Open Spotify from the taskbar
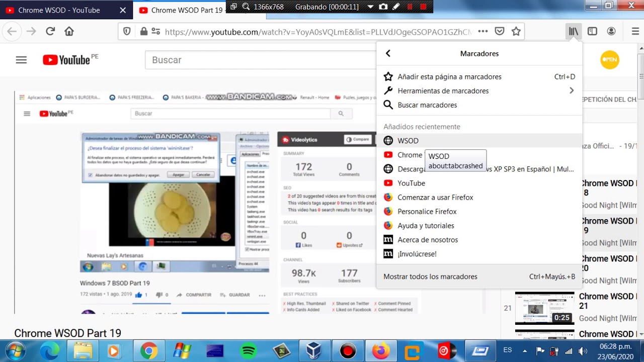 pos(249,350)
